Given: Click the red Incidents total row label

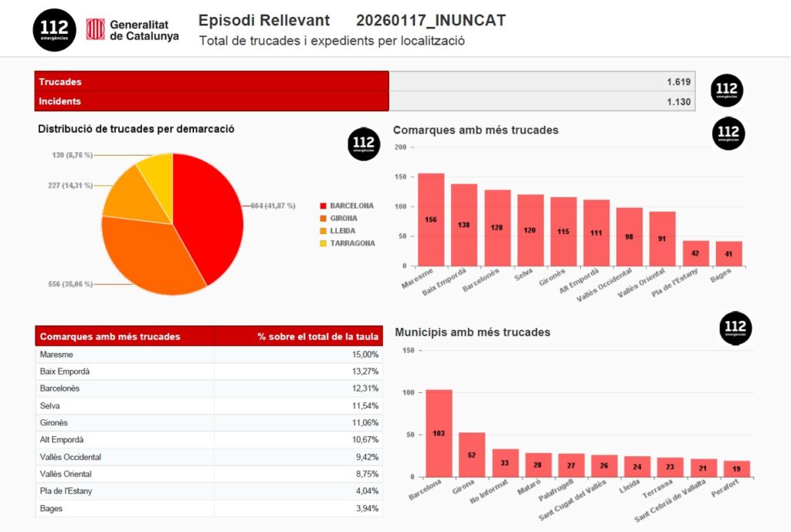Looking at the screenshot, I should click(211, 101).
